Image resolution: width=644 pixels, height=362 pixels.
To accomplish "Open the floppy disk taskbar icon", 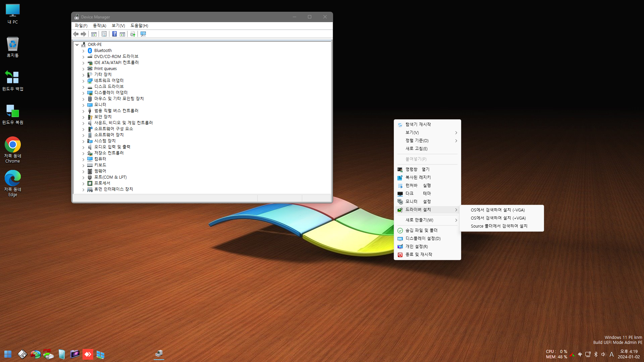I will point(22,354).
